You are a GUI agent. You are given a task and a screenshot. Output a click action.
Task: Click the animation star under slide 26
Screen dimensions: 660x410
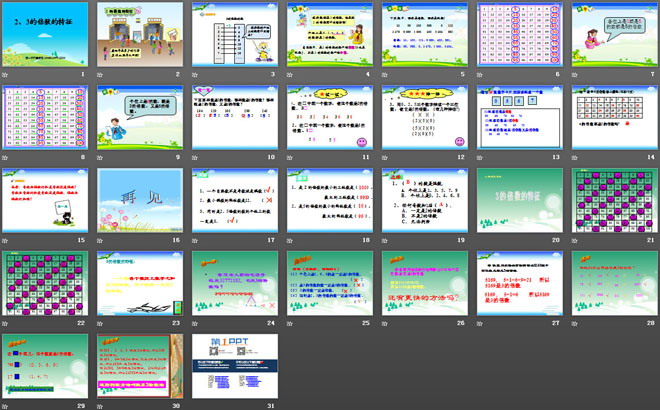click(385, 324)
